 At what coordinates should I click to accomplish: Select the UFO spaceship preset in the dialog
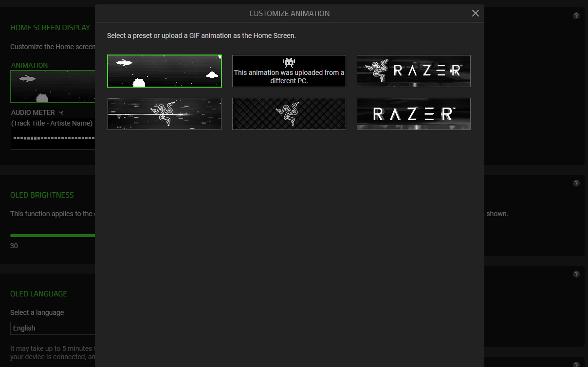[165, 71]
